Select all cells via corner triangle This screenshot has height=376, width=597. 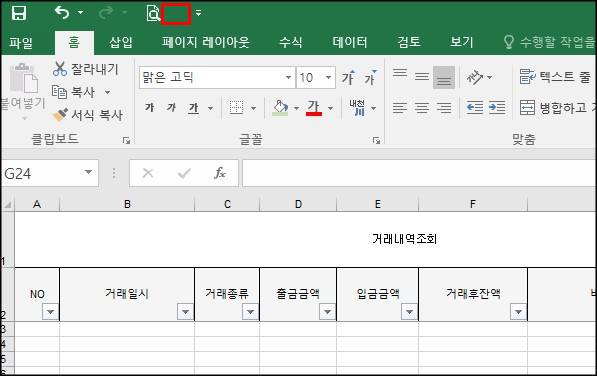(x=7, y=205)
